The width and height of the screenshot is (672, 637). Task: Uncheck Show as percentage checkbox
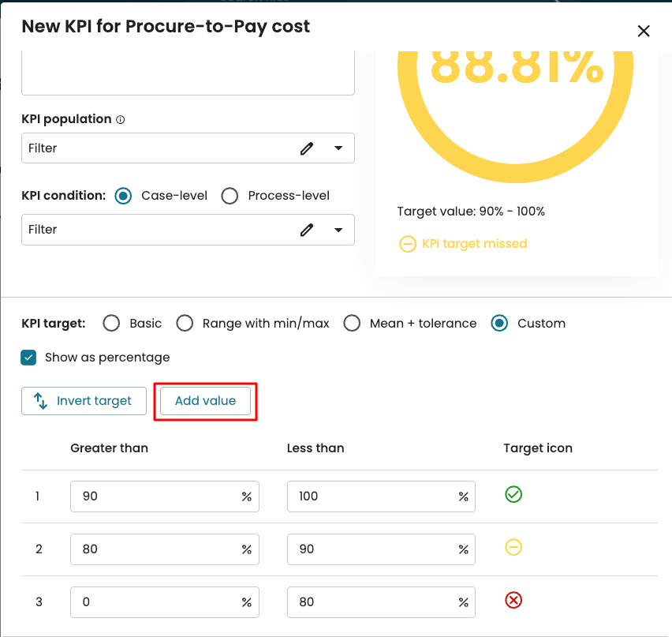click(29, 358)
